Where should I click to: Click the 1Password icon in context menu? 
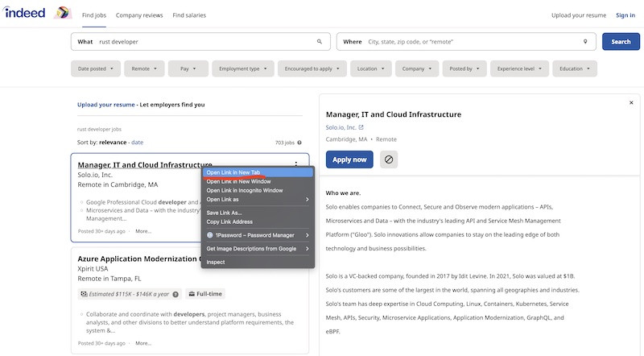(x=210, y=235)
